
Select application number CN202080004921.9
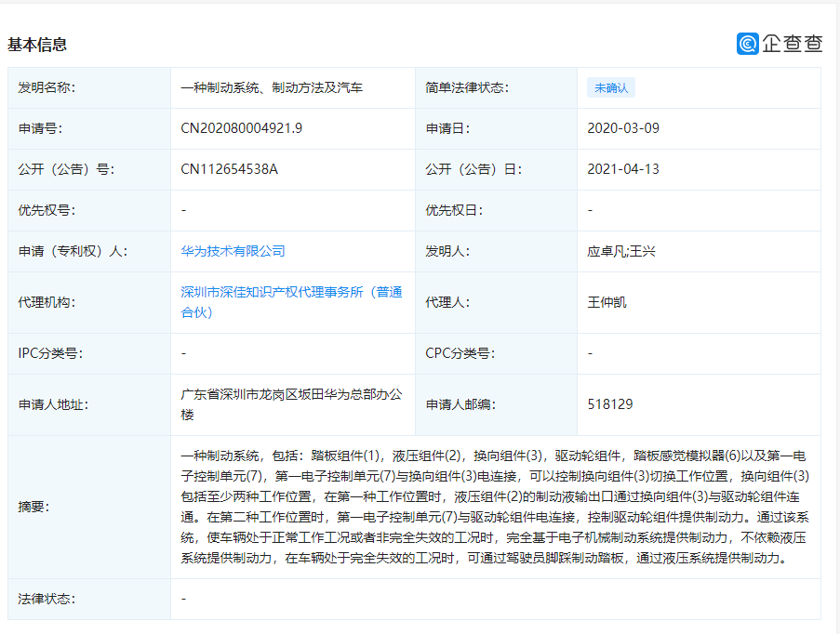(242, 128)
